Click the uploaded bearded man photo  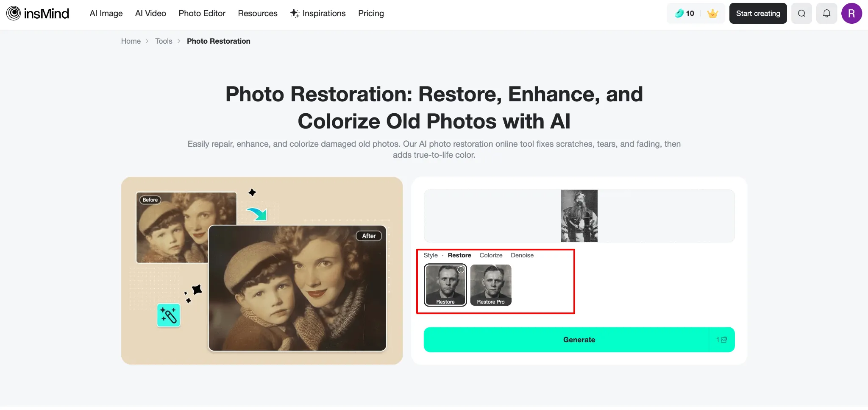[579, 216]
